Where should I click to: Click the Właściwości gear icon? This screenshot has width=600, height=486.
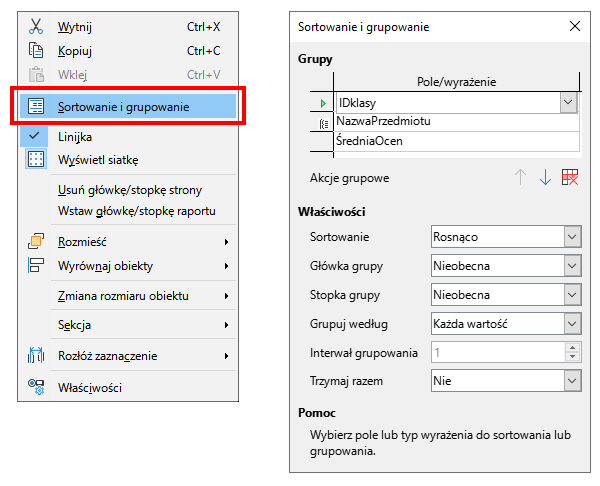(x=36, y=387)
